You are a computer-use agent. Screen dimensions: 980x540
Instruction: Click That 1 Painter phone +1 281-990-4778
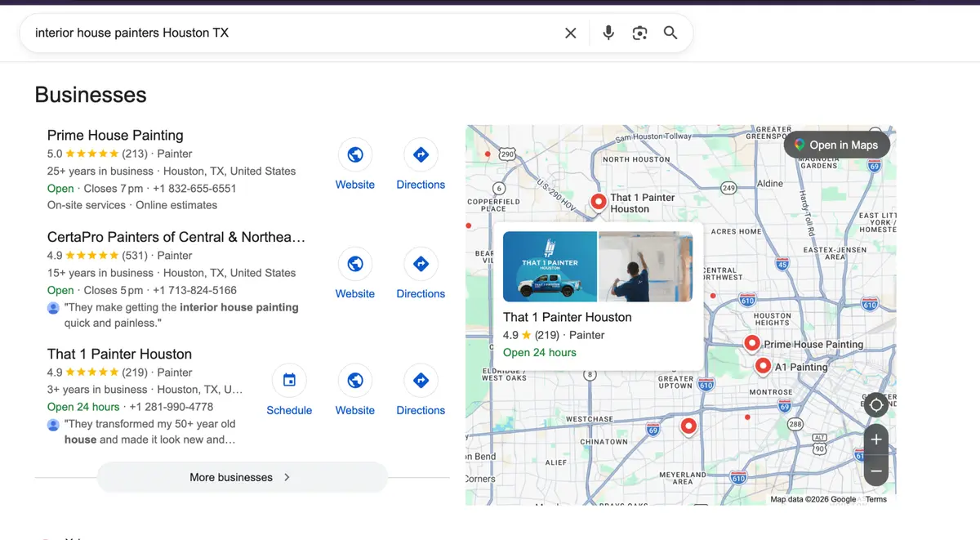click(171, 407)
